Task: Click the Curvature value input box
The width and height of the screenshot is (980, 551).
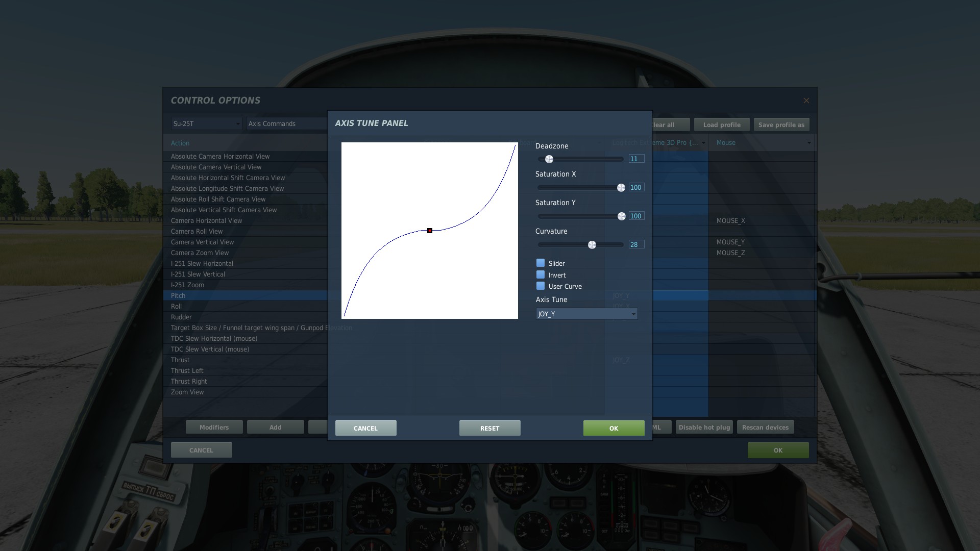Action: 636,244
